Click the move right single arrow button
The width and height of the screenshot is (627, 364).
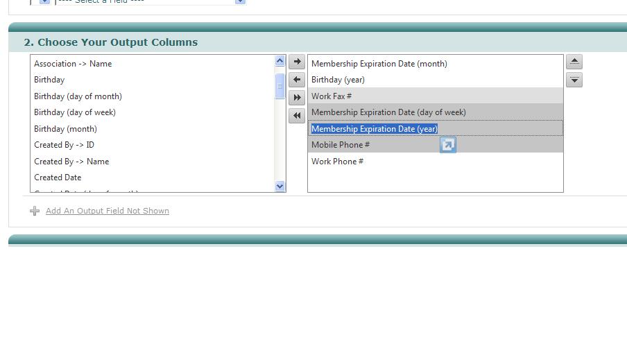click(x=297, y=62)
